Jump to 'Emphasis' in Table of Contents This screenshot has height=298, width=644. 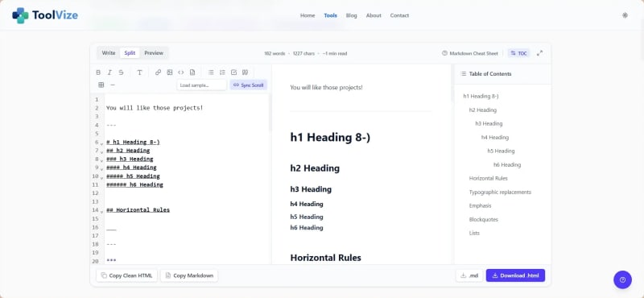click(480, 205)
